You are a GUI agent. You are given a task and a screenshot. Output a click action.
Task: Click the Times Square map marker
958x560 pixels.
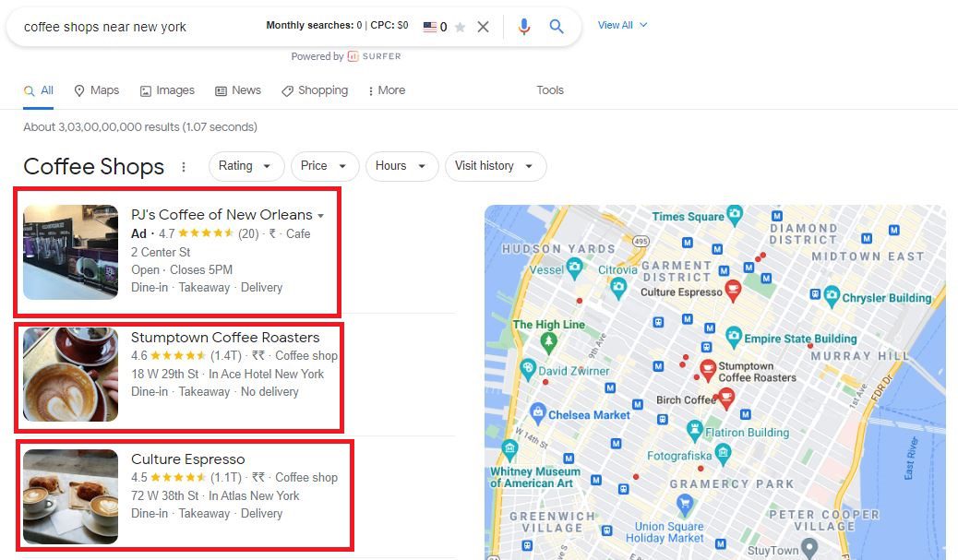coord(735,214)
